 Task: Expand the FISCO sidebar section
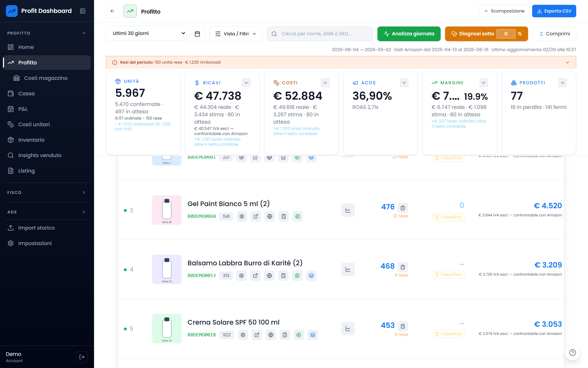click(x=47, y=192)
